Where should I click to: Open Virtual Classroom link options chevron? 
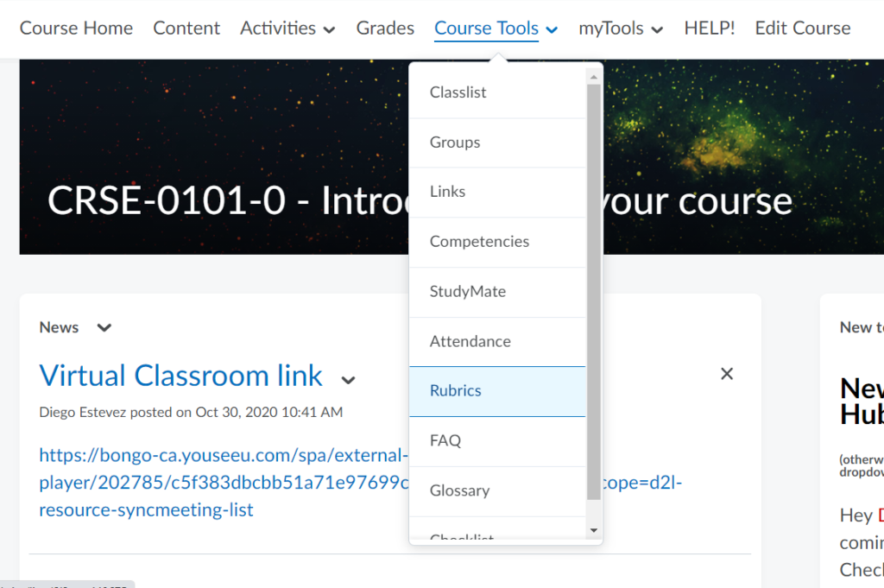pos(348,380)
